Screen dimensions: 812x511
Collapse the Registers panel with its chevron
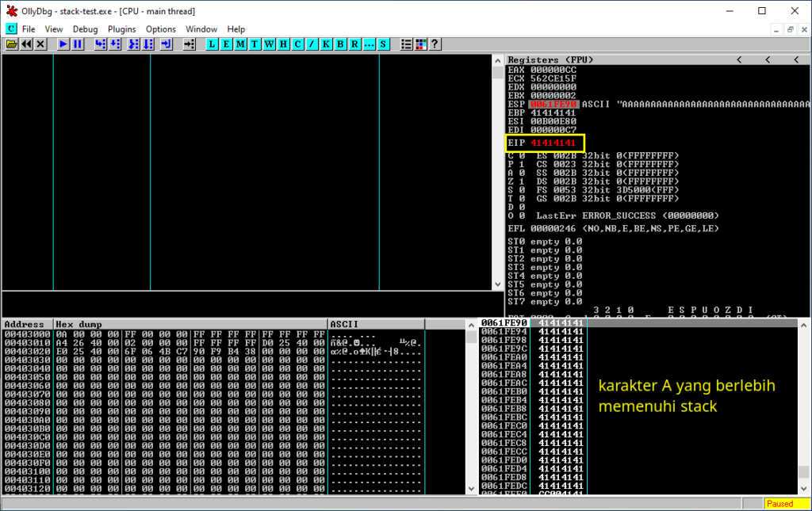coord(737,59)
